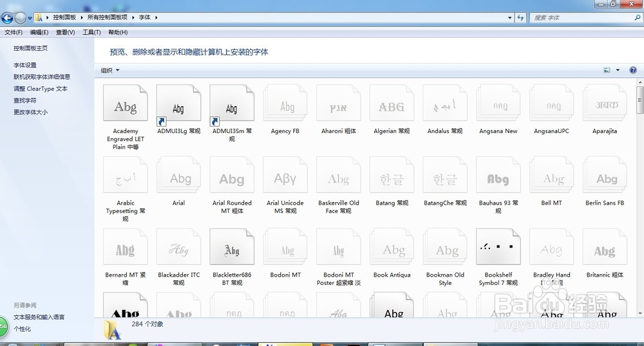The width and height of the screenshot is (644, 346).
Task: Select the Book Antiqua font icon
Action: (x=392, y=247)
